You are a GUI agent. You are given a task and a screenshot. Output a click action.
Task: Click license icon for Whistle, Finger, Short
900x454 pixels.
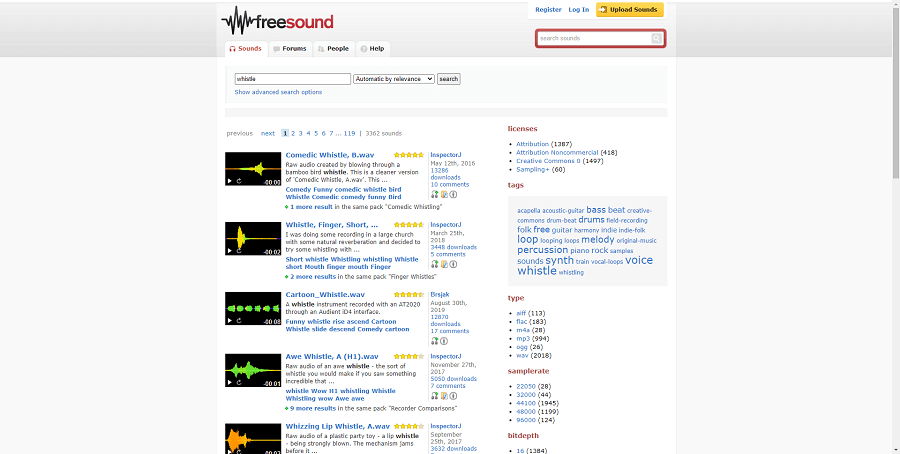click(x=453, y=264)
